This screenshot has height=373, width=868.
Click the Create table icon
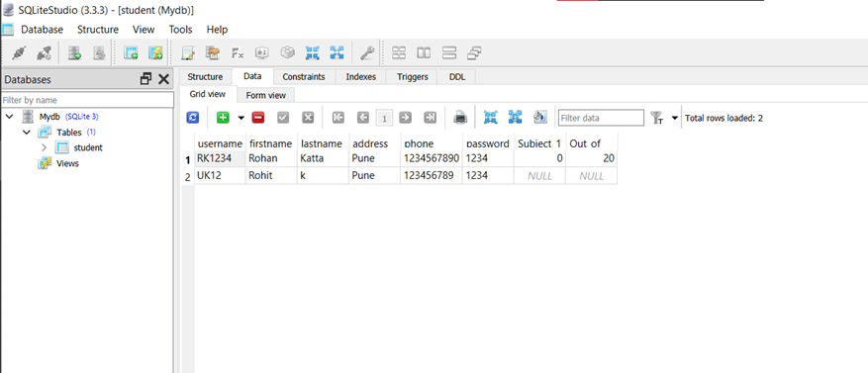[x=131, y=53]
